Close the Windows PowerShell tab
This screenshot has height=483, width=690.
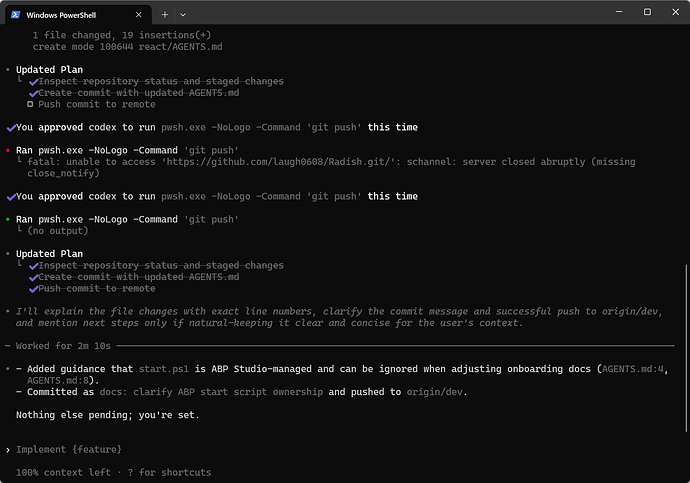[139, 15]
